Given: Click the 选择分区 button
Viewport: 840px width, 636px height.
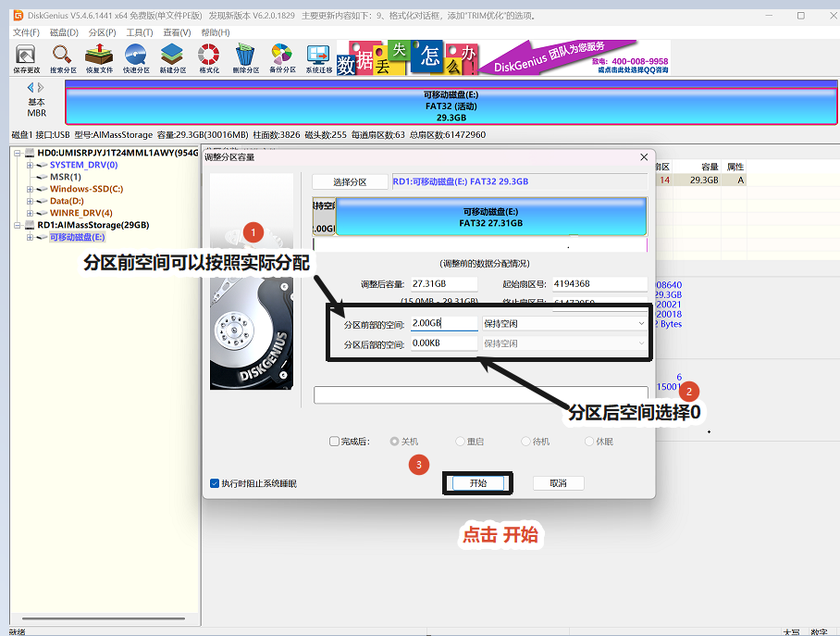Looking at the screenshot, I should 350,181.
